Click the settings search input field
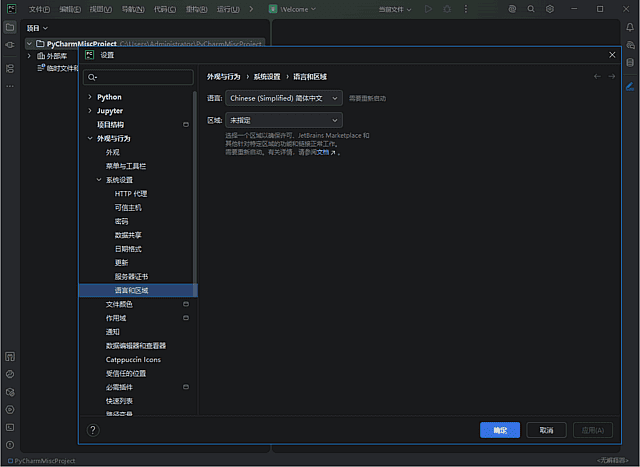Viewport: 640px width, 467px height. pos(142,77)
